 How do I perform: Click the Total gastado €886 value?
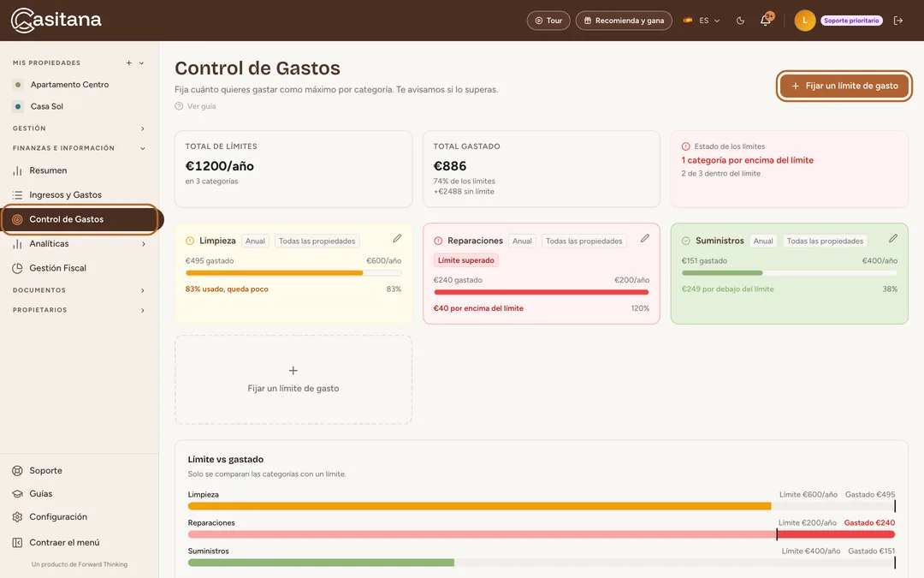[x=450, y=166]
